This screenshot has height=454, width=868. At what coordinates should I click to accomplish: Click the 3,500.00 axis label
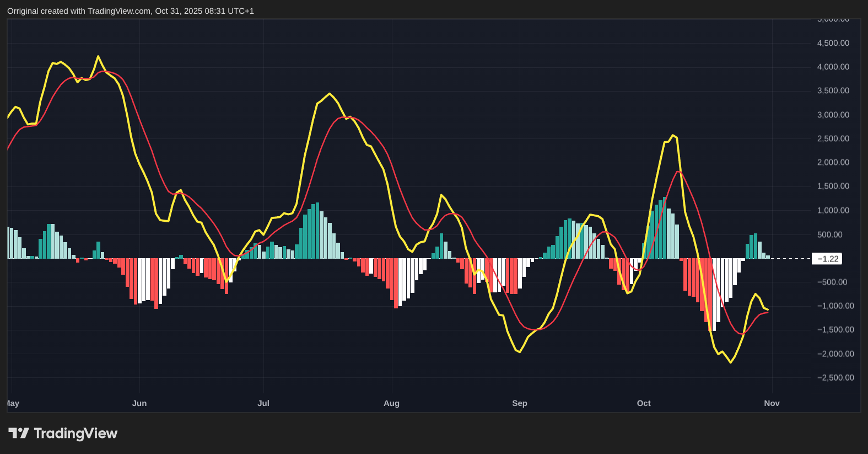pyautogui.click(x=833, y=90)
